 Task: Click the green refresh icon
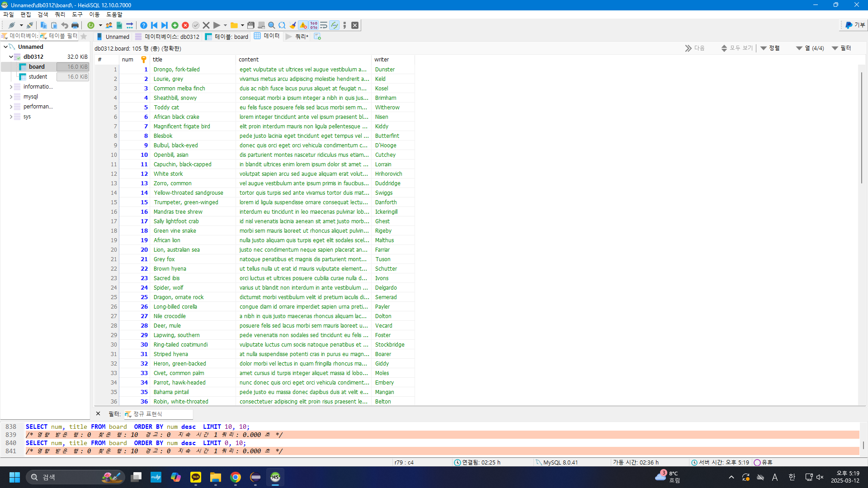coord(91,25)
